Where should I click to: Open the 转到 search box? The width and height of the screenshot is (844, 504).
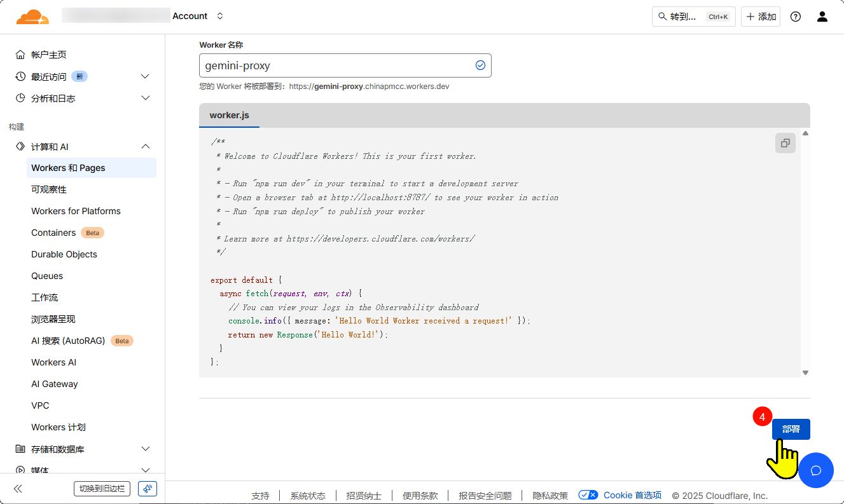tap(693, 17)
